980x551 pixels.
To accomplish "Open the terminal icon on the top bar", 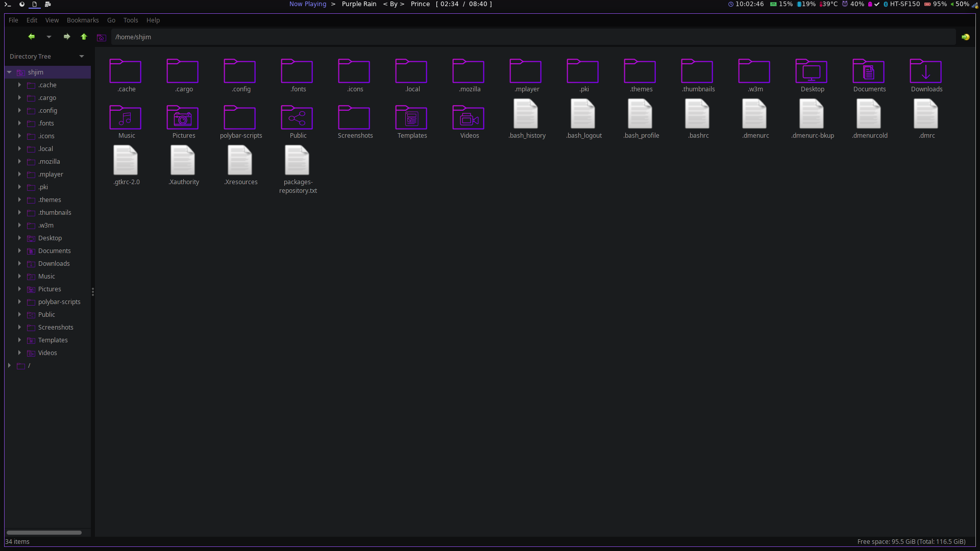I will click(x=8, y=4).
